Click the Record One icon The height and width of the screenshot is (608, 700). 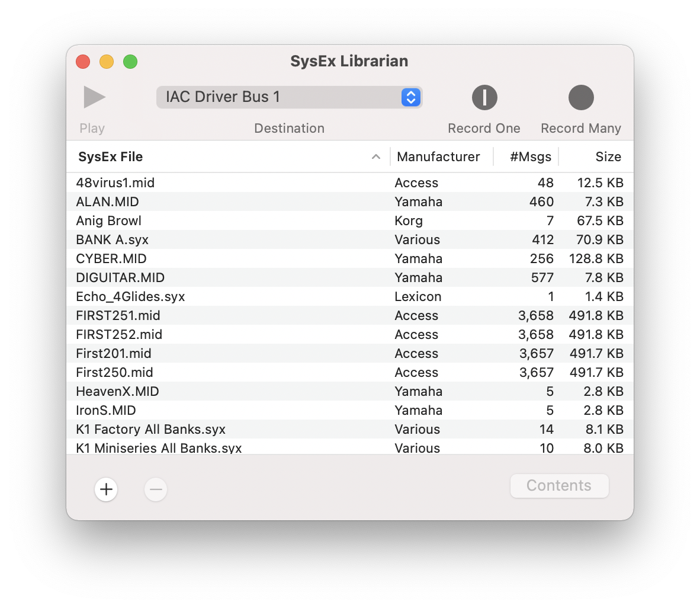[x=484, y=98]
